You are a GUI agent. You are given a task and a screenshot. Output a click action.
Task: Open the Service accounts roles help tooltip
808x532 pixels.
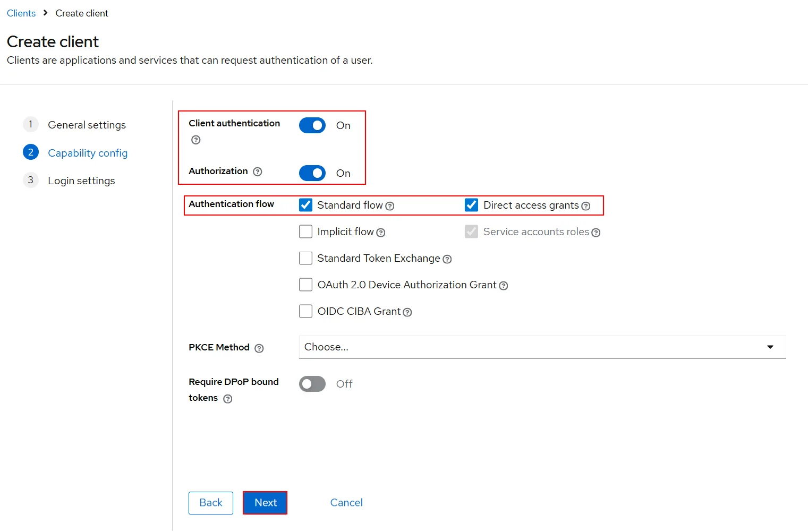click(x=596, y=233)
